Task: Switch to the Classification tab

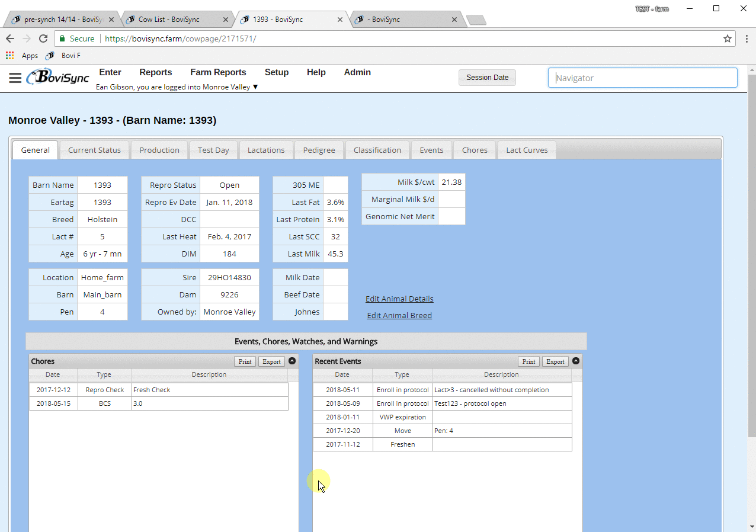Action: (x=377, y=150)
